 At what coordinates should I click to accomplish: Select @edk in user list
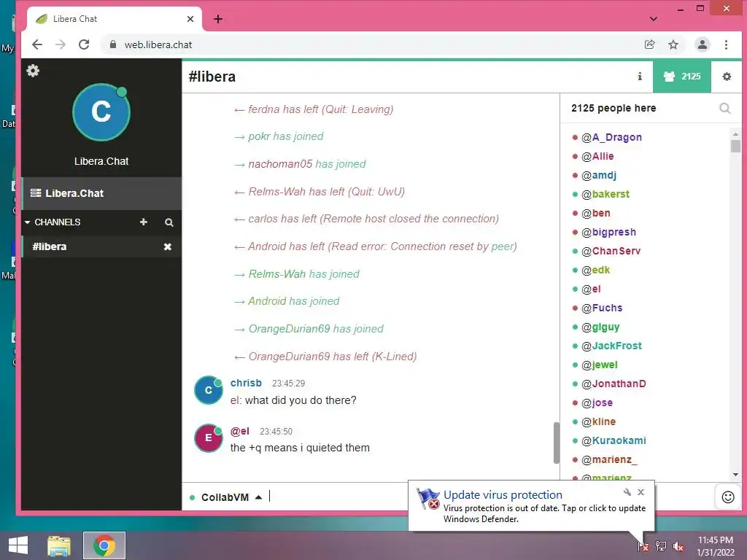pyautogui.click(x=595, y=270)
